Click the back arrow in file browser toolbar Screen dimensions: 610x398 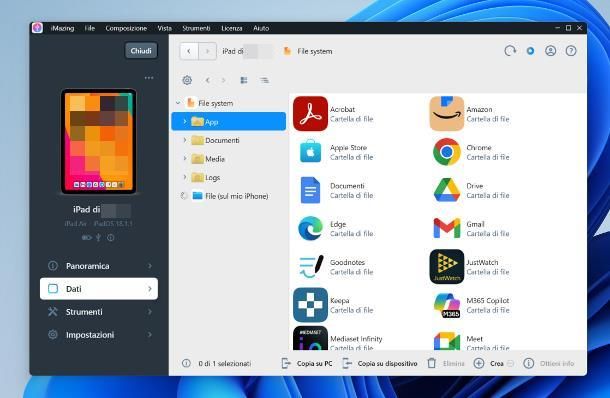click(208, 80)
